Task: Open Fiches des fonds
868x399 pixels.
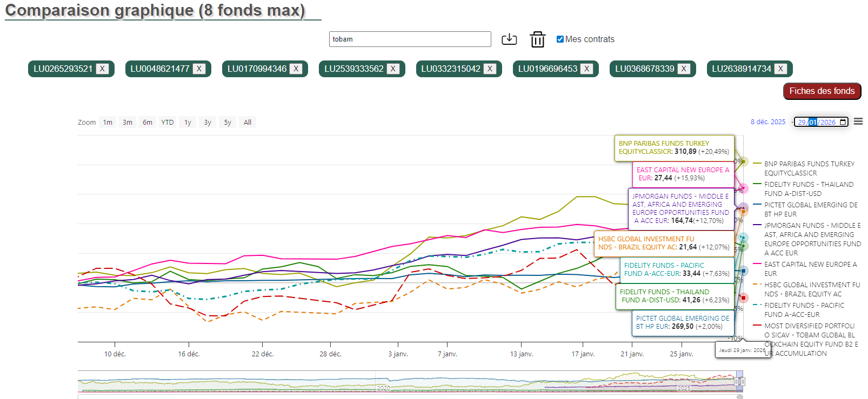Action: (822, 91)
